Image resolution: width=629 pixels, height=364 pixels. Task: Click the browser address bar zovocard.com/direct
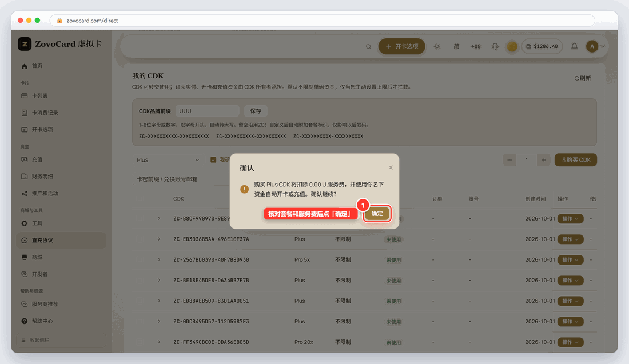(322, 21)
